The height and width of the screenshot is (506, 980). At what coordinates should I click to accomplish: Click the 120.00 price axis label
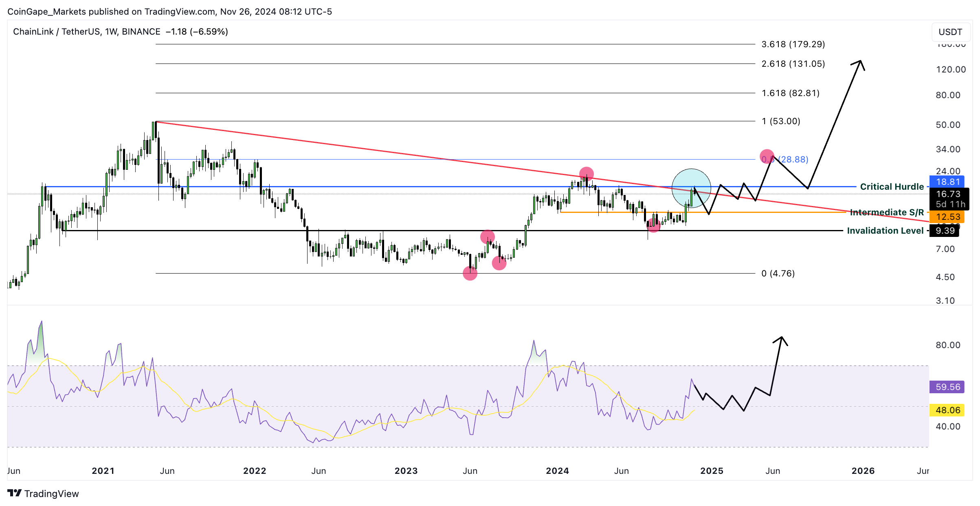tap(951, 69)
